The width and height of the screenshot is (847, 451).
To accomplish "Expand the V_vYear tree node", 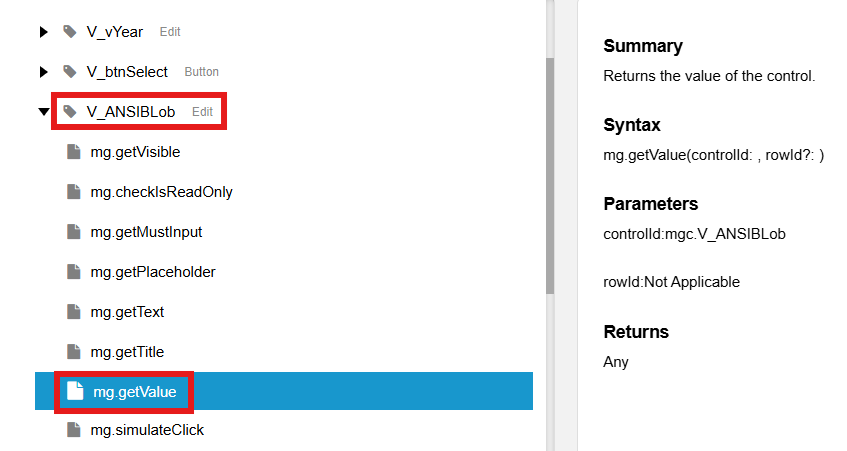I will [x=44, y=32].
